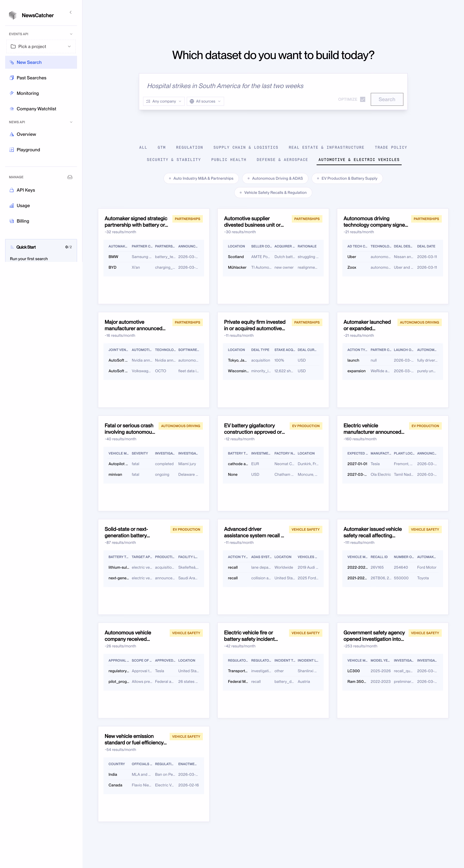Click the Company Watchlist icon
The height and width of the screenshot is (868, 464).
[x=12, y=109]
